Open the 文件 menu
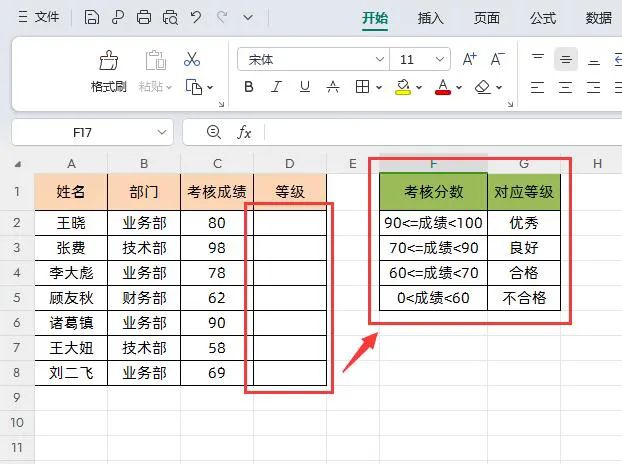The image size is (622, 464). [39, 17]
